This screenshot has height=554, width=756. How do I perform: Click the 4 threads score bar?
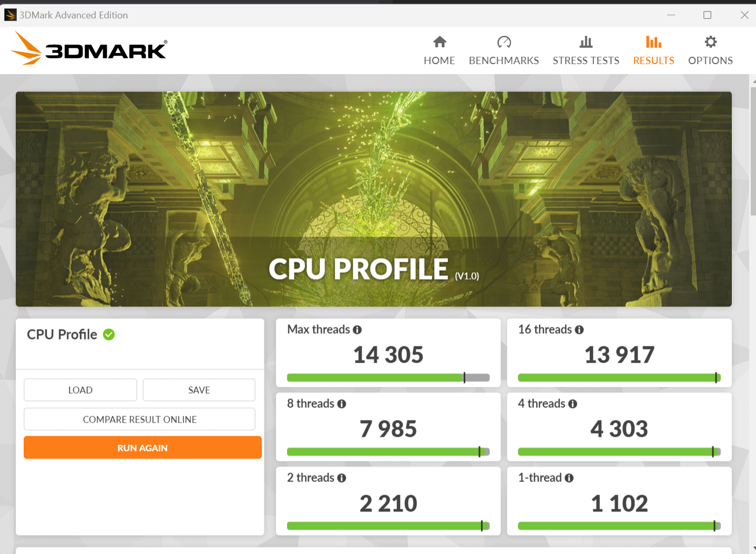[619, 452]
